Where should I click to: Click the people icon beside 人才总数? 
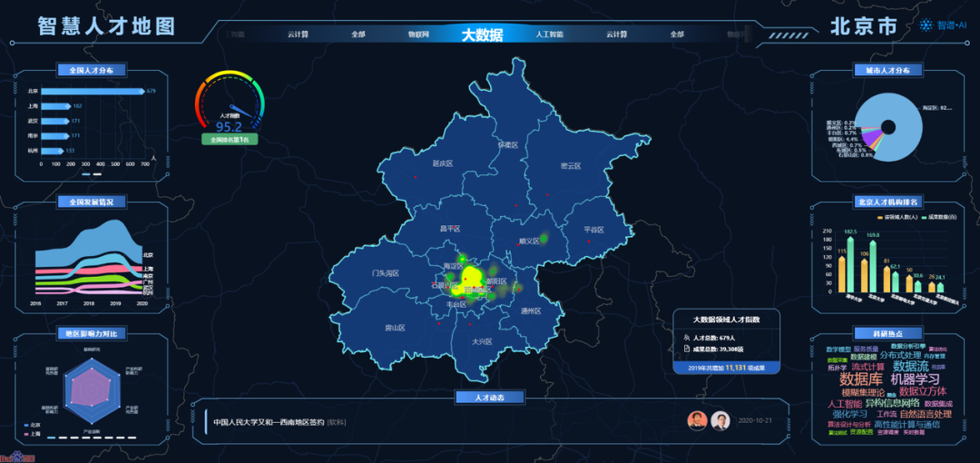coord(687,337)
